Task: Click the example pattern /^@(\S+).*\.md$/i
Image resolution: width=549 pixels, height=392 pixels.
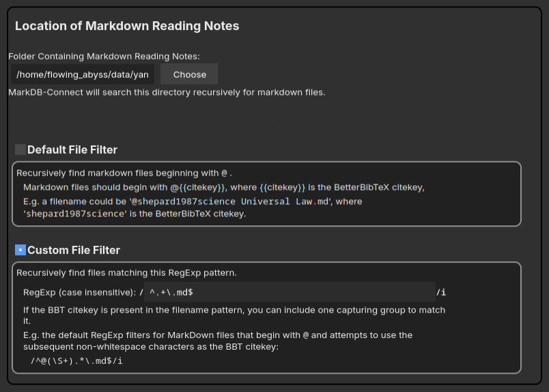Action: pos(76,361)
